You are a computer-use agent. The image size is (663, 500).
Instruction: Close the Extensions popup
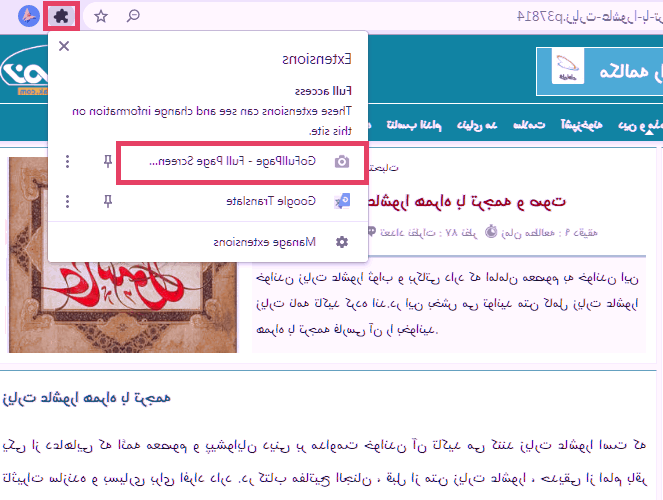pyautogui.click(x=65, y=47)
